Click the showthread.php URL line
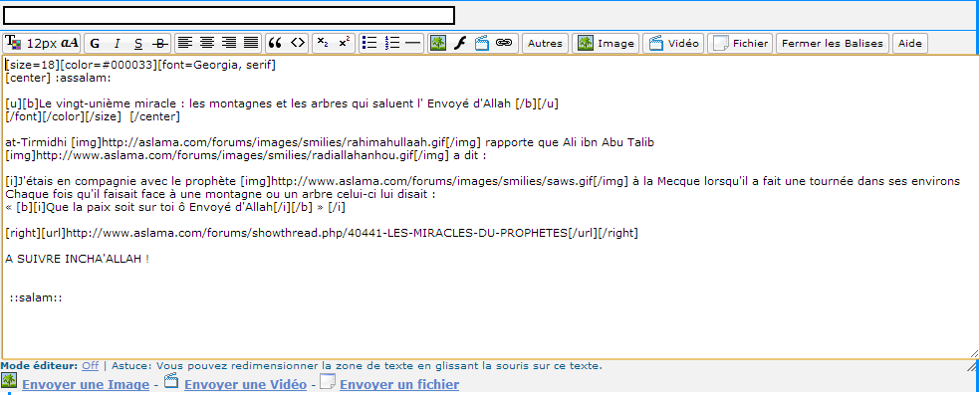Image resolution: width=980 pixels, height=395 pixels. click(322, 234)
